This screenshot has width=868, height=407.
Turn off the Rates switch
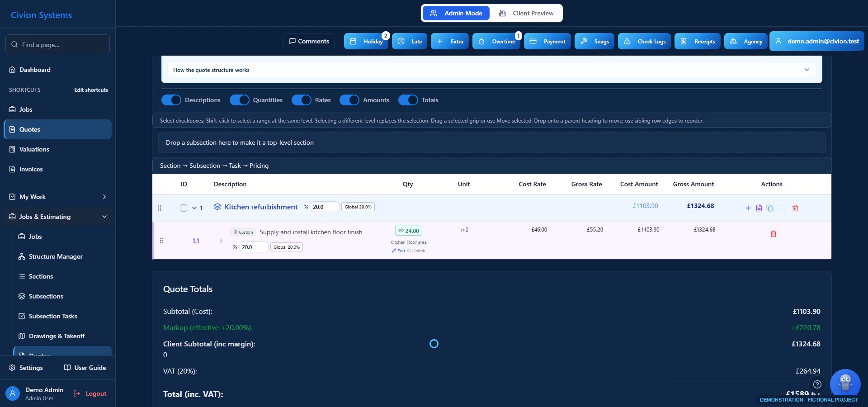(x=302, y=100)
